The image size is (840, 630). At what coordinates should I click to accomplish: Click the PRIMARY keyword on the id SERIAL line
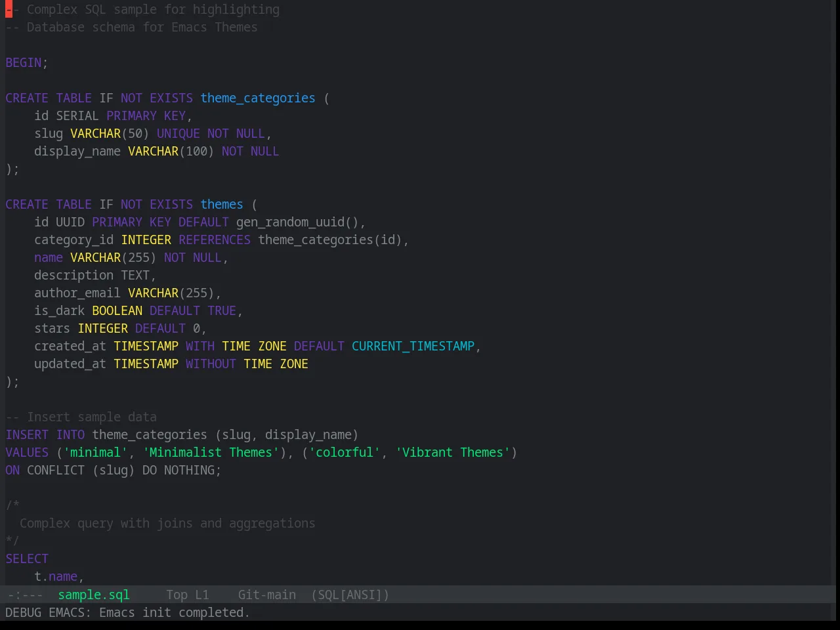pyautogui.click(x=132, y=115)
